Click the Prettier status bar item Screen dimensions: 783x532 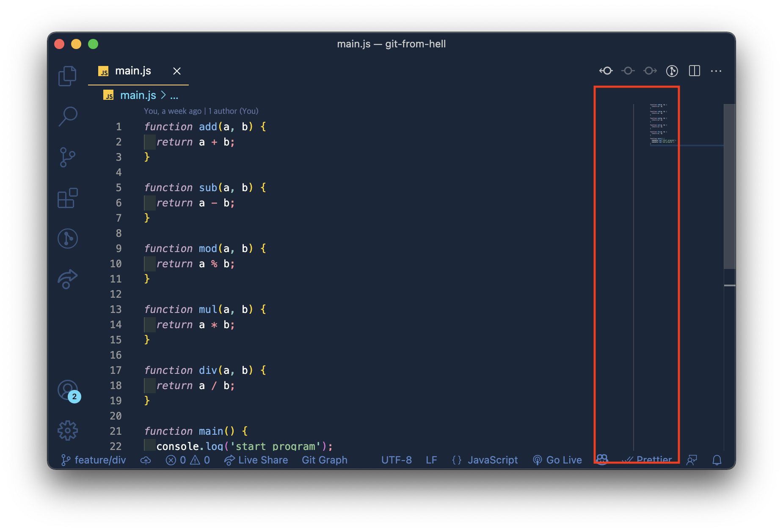(x=648, y=460)
